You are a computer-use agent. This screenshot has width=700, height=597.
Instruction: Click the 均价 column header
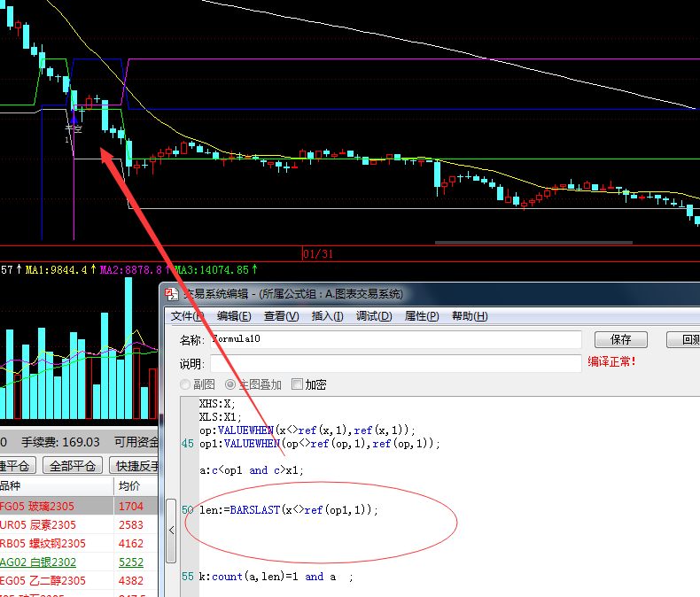coord(136,486)
